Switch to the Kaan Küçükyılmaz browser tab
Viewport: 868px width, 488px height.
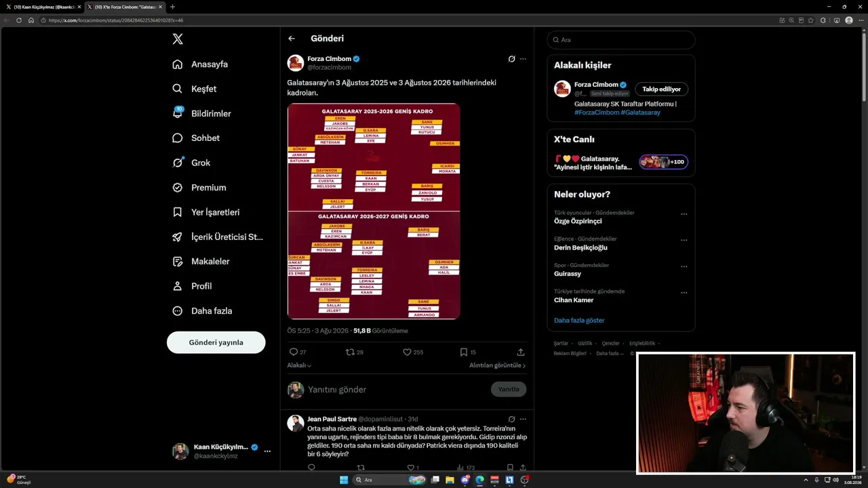tap(43, 7)
